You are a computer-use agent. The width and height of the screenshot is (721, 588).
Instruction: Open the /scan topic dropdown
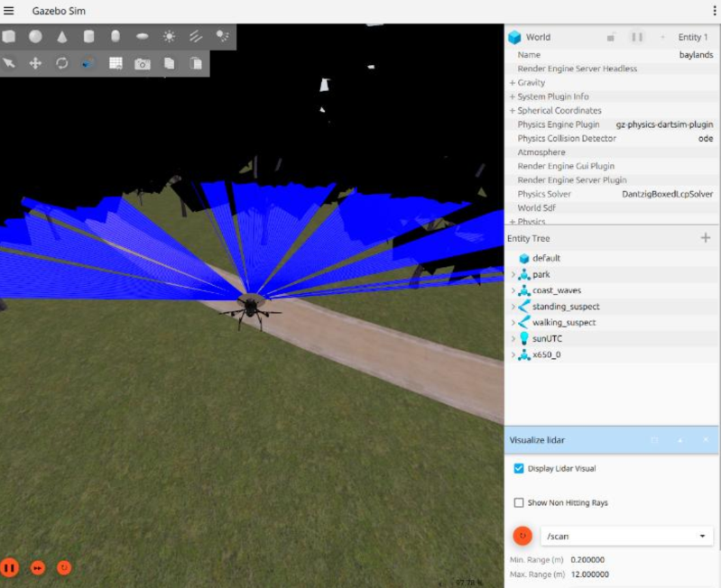click(627, 536)
